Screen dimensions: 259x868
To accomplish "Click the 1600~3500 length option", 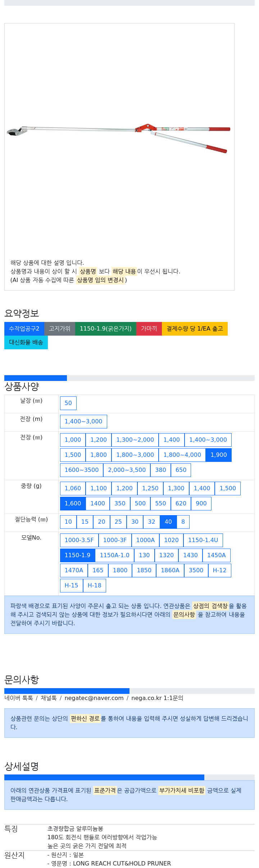I will pos(82,470).
